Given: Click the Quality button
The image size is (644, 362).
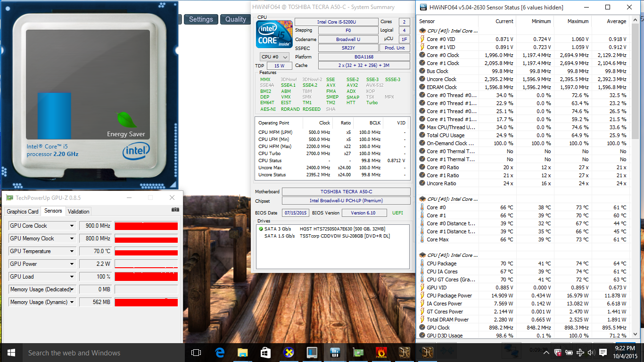Looking at the screenshot, I should click(x=236, y=19).
